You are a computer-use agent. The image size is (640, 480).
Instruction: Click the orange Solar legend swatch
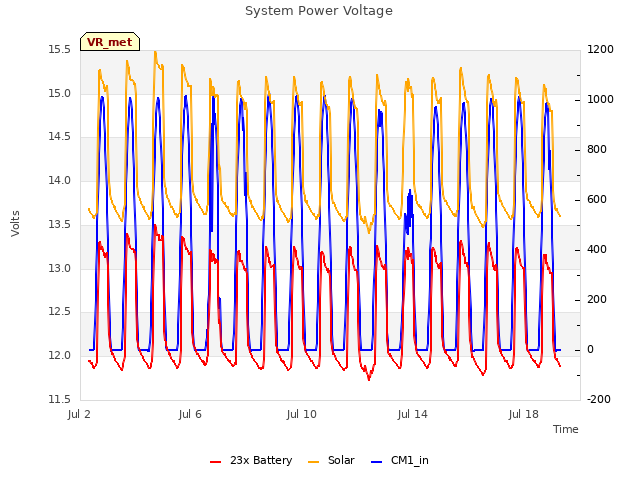pyautogui.click(x=313, y=462)
